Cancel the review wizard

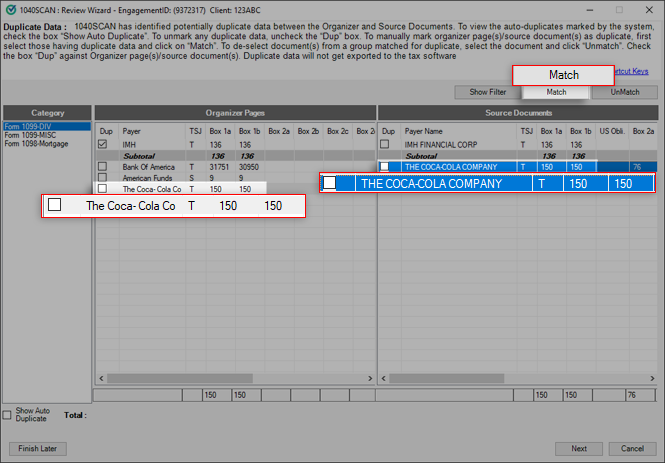(631, 448)
